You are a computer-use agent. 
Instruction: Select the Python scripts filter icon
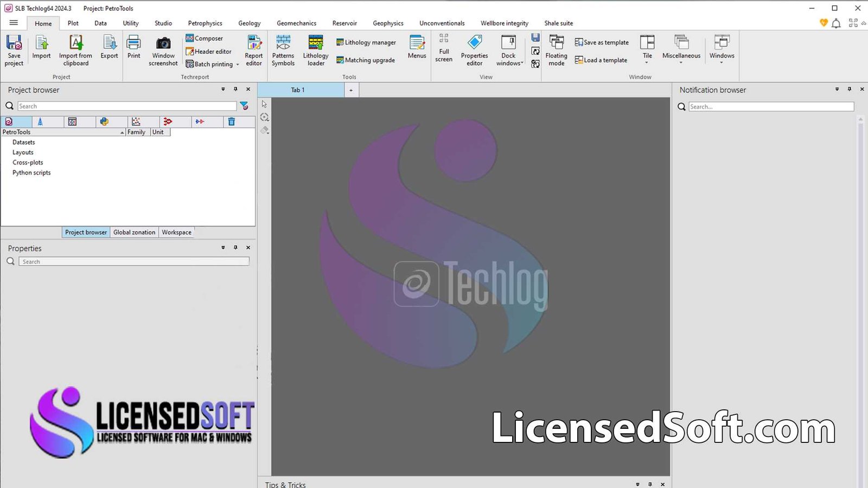pyautogui.click(x=104, y=121)
